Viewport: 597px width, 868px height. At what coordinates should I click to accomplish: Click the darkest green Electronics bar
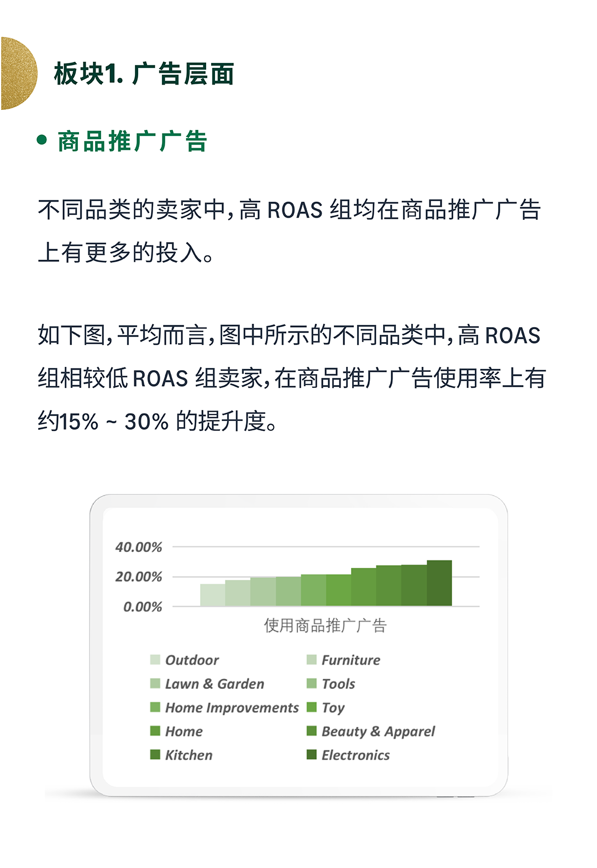tap(439, 583)
